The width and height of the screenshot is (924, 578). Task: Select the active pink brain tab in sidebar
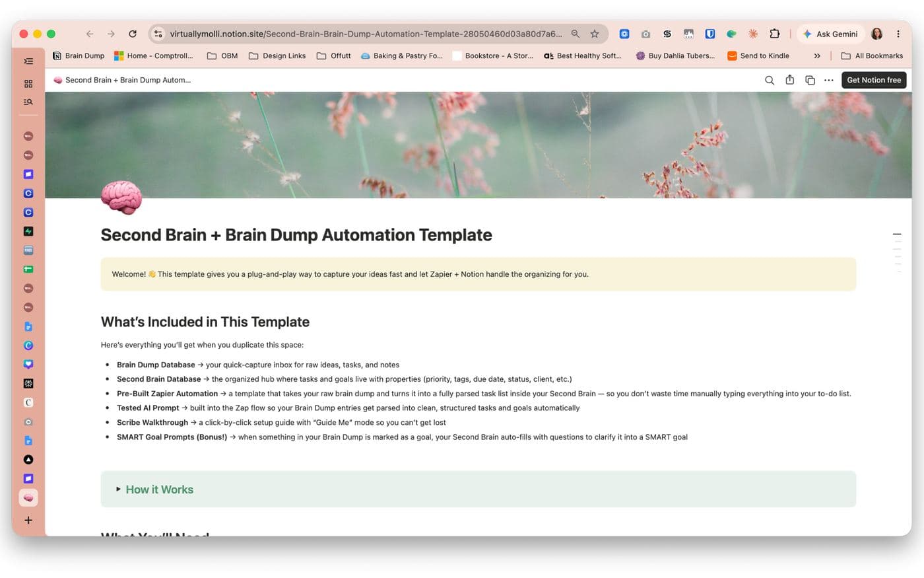click(28, 497)
